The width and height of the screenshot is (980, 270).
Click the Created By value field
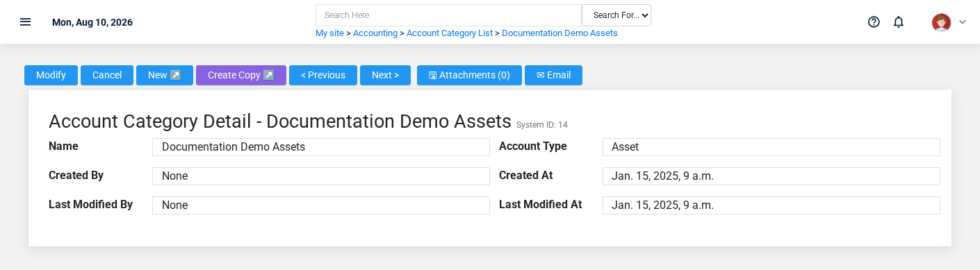click(x=321, y=176)
